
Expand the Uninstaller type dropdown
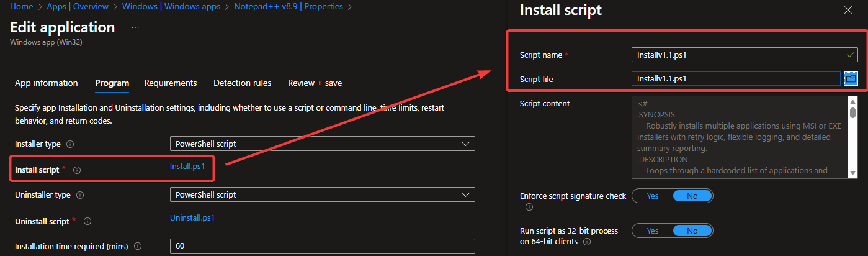(x=322, y=194)
